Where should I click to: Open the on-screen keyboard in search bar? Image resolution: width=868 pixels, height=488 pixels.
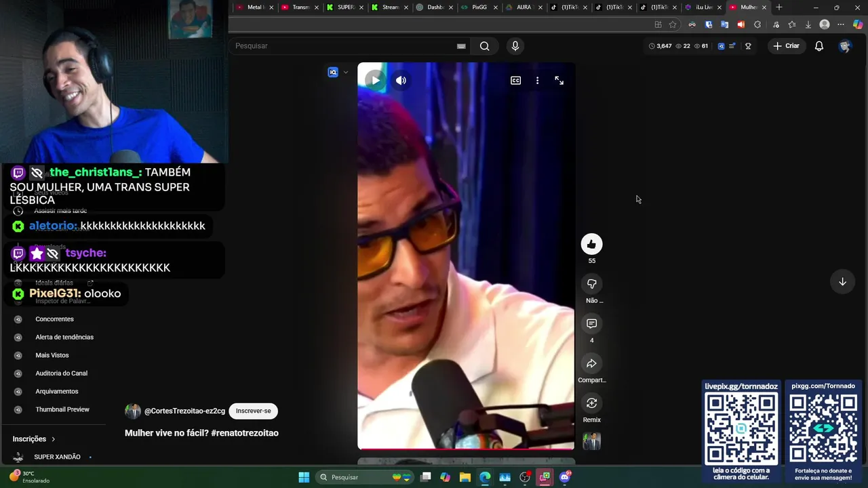[x=461, y=46]
